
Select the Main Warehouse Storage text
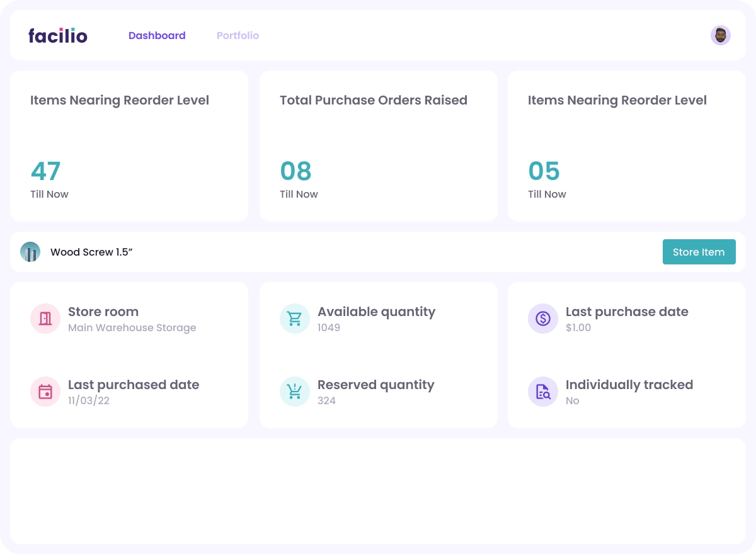(132, 328)
